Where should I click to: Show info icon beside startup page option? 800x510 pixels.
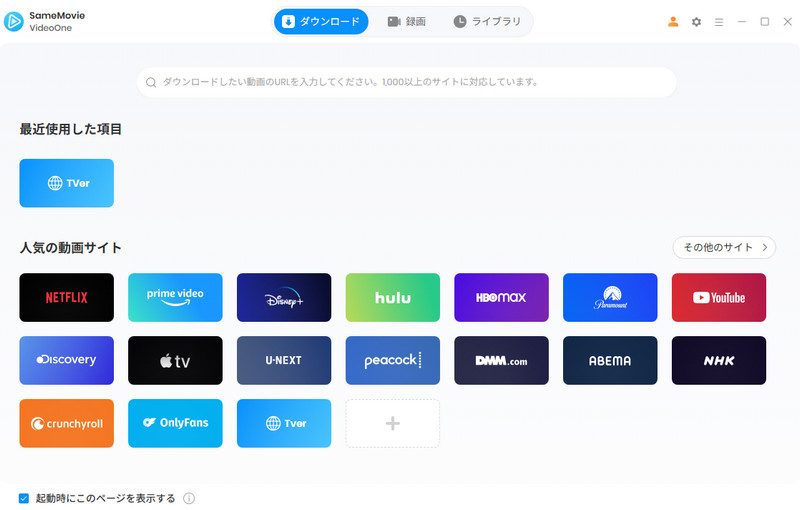189,498
